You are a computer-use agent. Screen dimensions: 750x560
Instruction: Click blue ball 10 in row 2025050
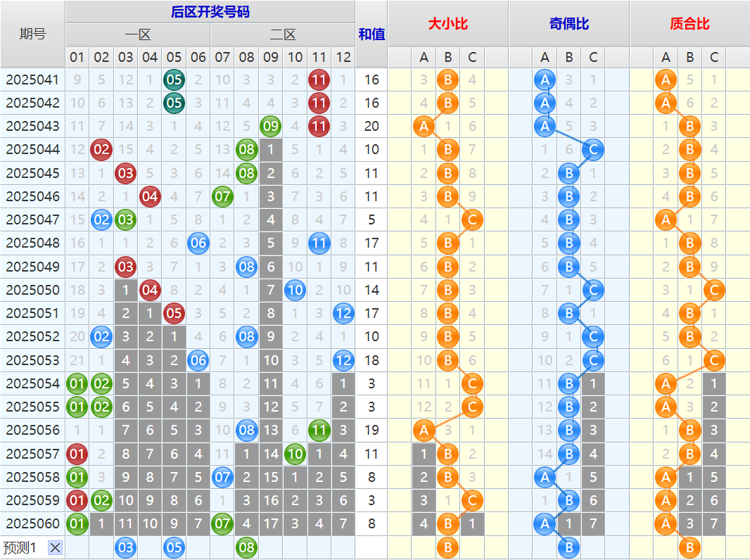click(295, 291)
